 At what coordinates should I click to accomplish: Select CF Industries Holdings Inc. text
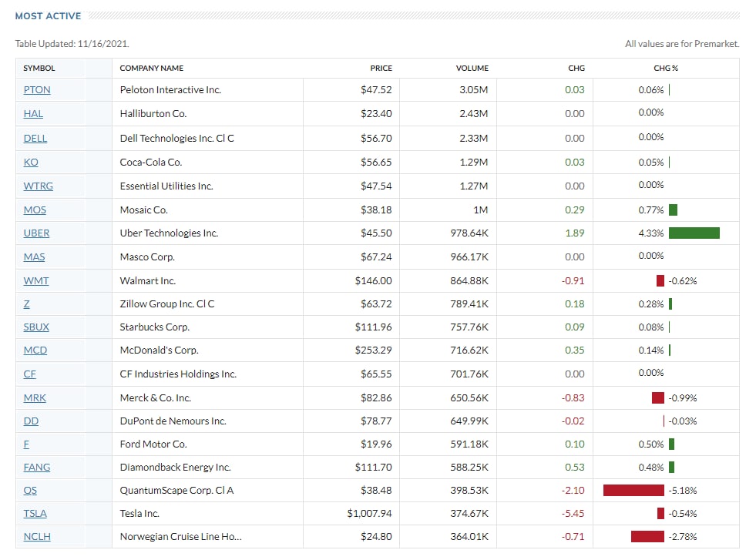click(178, 374)
